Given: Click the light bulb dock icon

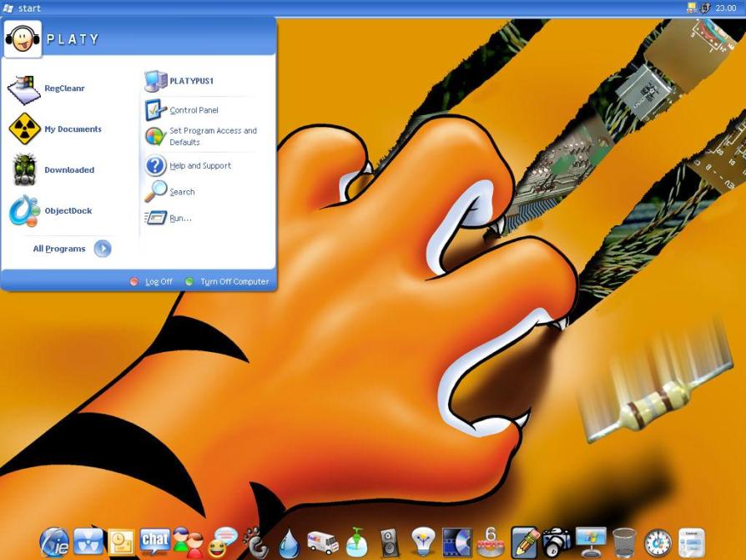Looking at the screenshot, I should coord(423,542).
